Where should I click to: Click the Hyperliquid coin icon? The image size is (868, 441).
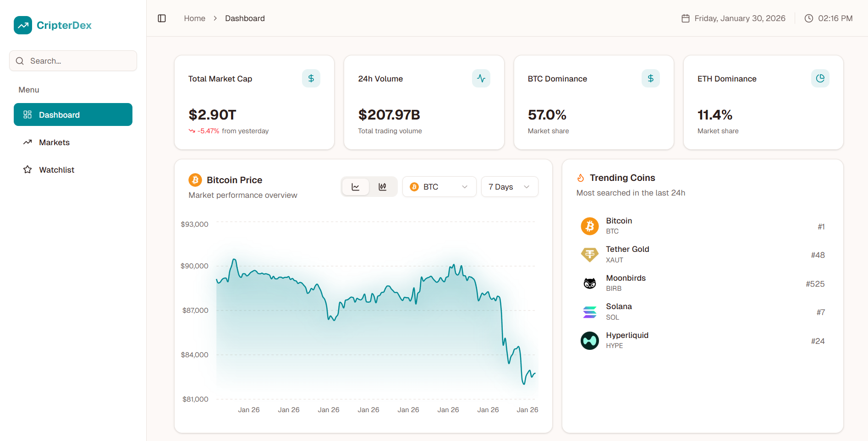tap(589, 341)
